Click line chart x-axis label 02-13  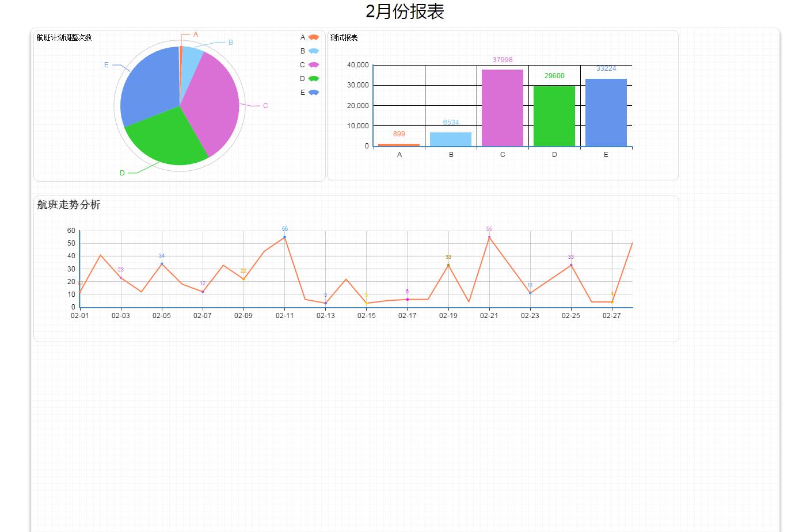(325, 316)
